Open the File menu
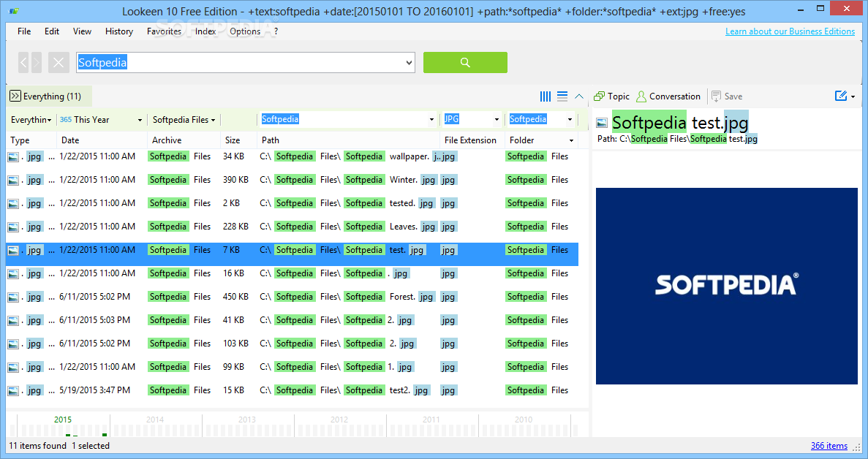This screenshot has height=459, width=868. 24,31
